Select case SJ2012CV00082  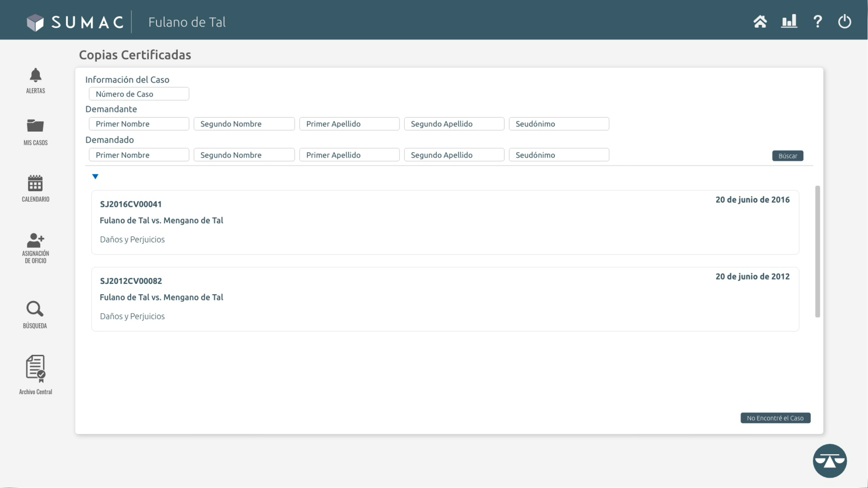445,299
